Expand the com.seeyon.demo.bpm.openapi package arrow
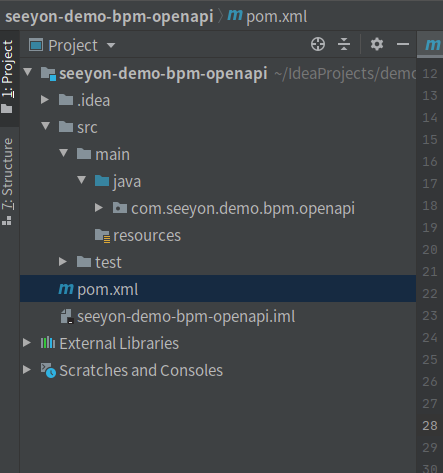The image size is (443, 473). click(x=99, y=208)
